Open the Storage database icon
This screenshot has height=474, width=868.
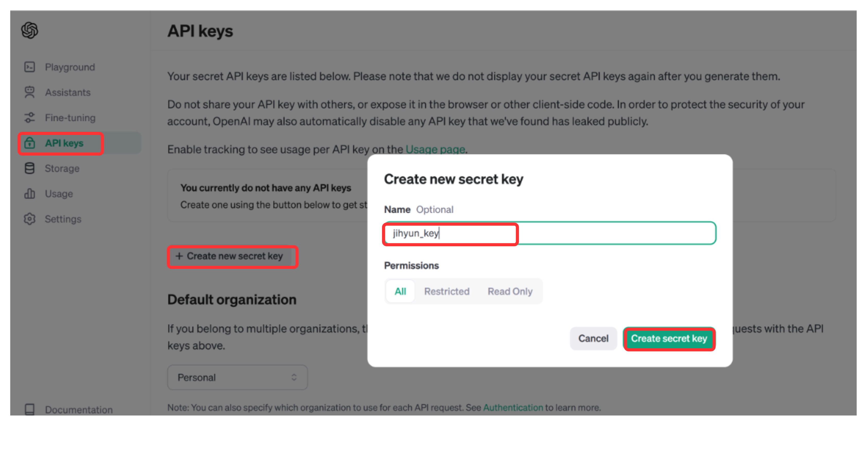click(30, 168)
